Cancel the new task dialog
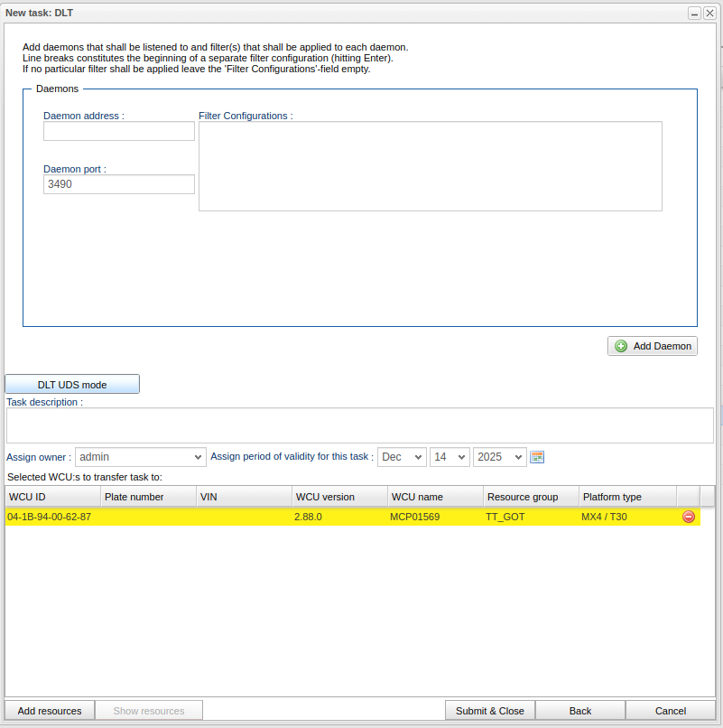723x728 pixels. [x=671, y=711]
